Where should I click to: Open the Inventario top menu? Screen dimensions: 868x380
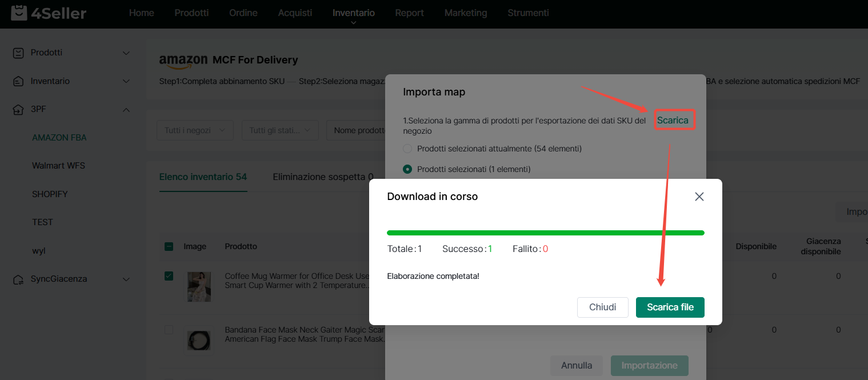353,13
